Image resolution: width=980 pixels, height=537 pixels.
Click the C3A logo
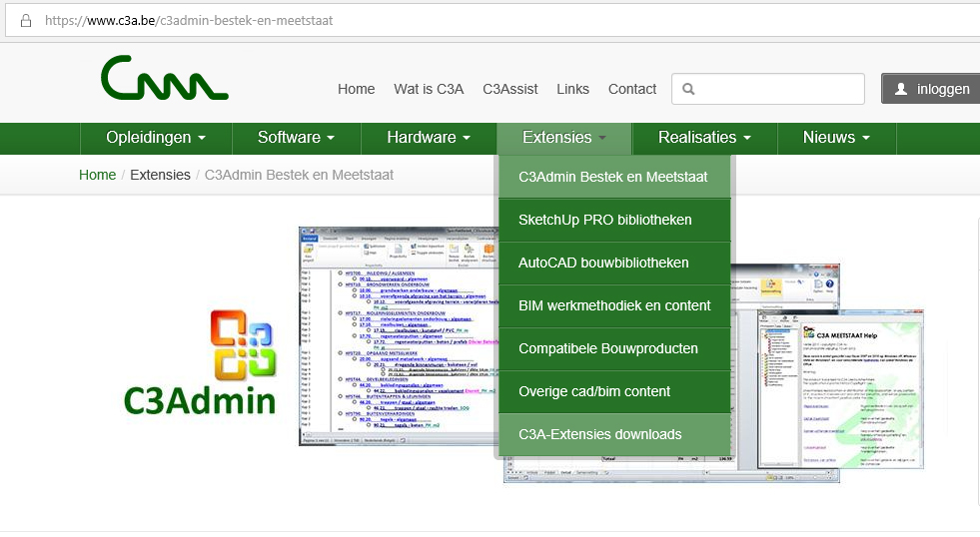pos(165,78)
